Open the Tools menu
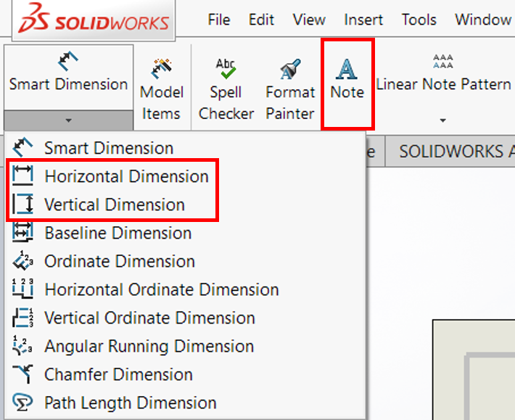The image size is (515, 420). click(419, 20)
